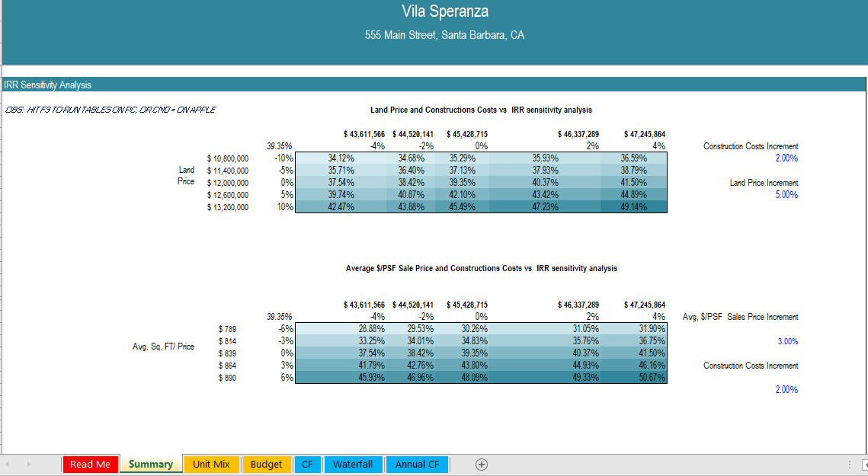Click the horizontal scrollbar left arrow
This screenshot has width=868, height=476.
point(865,464)
